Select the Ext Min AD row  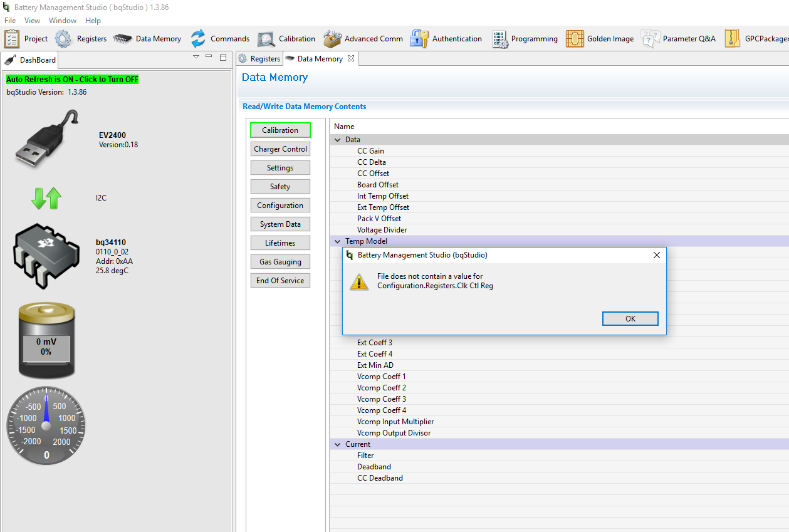tap(559, 365)
